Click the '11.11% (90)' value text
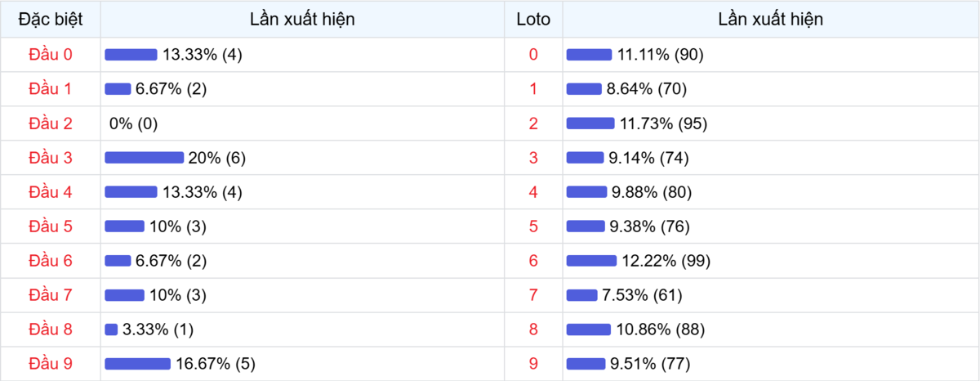The image size is (980, 381). [660, 55]
